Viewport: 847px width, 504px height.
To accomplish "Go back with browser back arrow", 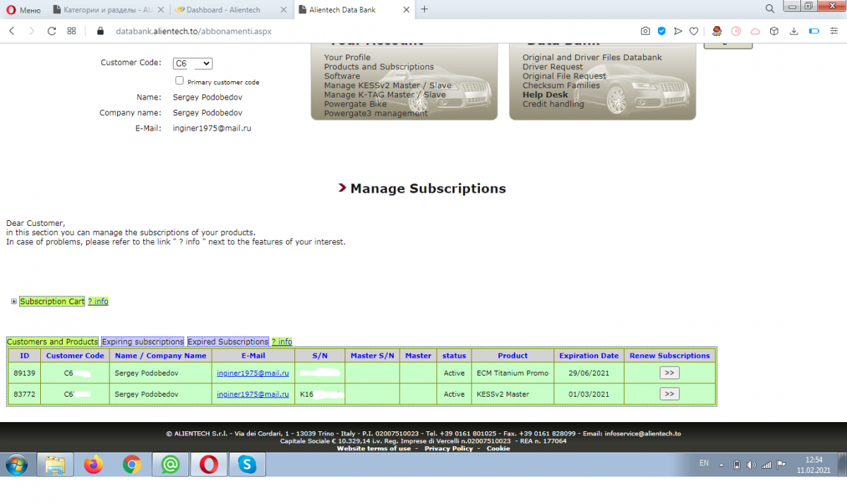I will point(12,31).
